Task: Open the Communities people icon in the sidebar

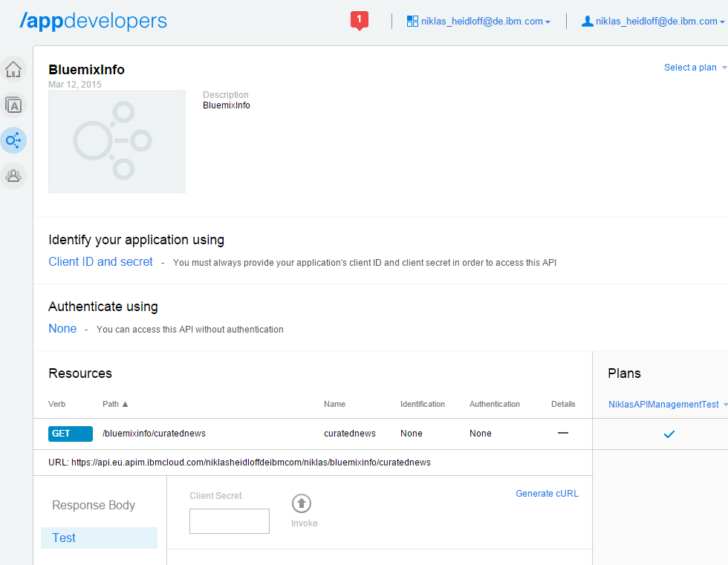Action: pos(13,176)
